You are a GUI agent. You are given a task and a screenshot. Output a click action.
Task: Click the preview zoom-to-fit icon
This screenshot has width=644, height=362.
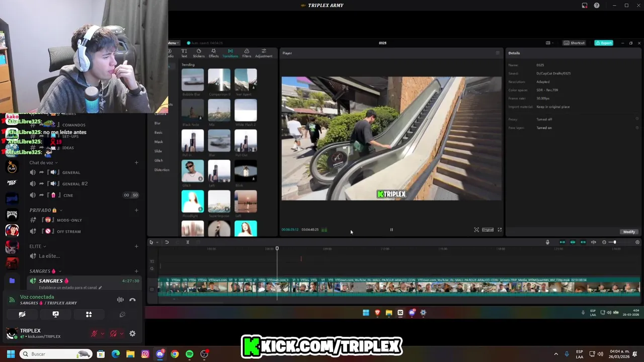(476, 230)
